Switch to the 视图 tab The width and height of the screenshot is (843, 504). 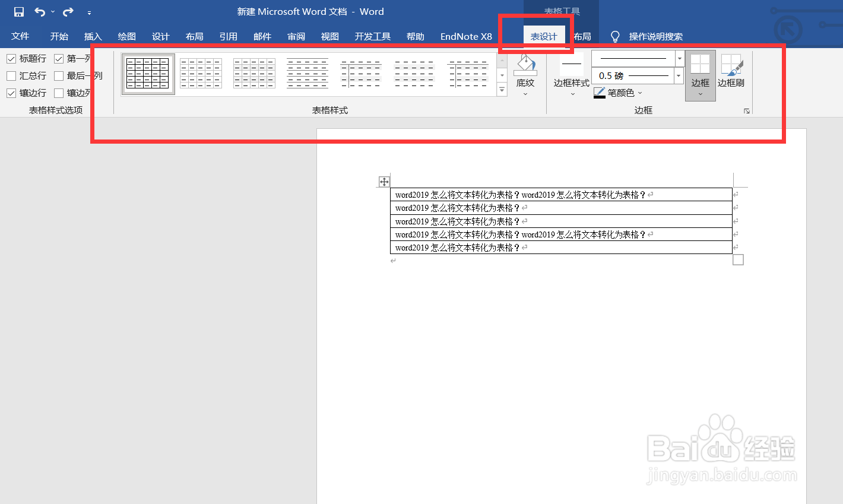click(329, 36)
